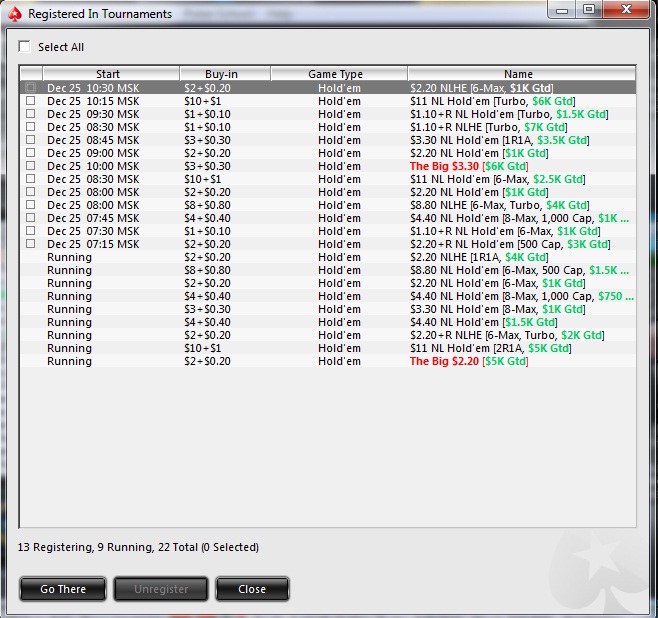Click the Close button at bottom
This screenshot has height=618, width=658.
[252, 589]
